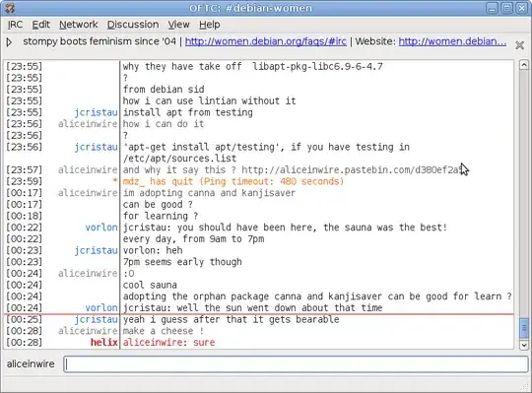Click the aliceinwire nickname button beside input
The height and width of the screenshot is (393, 532).
point(31,363)
